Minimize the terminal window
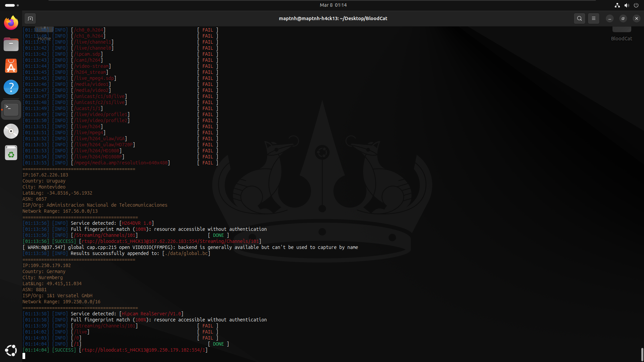The height and width of the screenshot is (362, 644). pos(610,18)
